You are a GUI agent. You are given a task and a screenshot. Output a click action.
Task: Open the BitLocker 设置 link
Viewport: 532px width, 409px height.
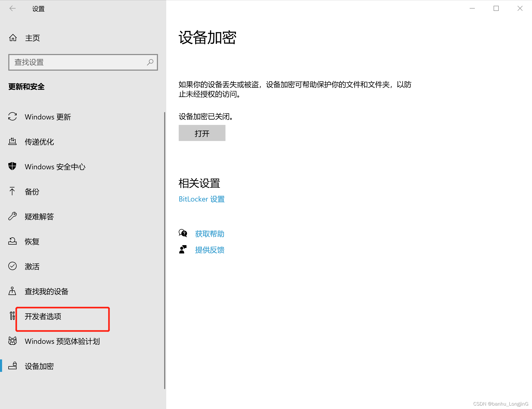coord(202,199)
